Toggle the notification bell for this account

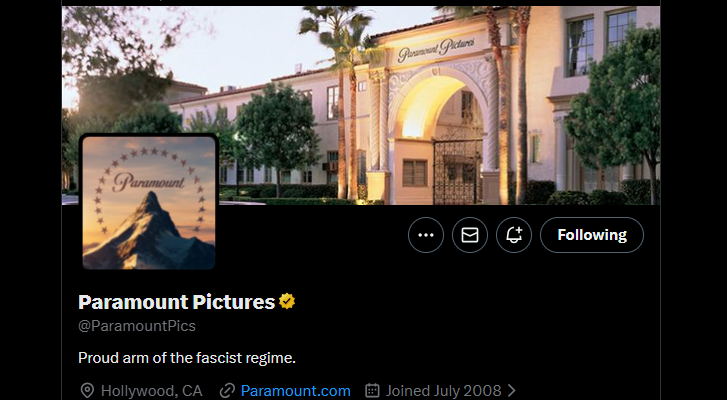(x=514, y=235)
